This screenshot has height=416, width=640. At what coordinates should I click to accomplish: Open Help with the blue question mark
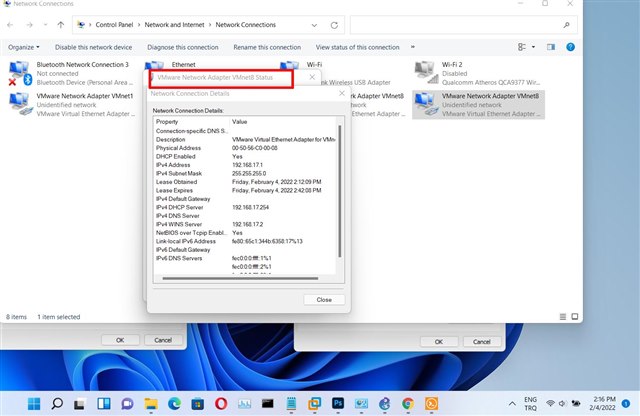click(x=570, y=47)
